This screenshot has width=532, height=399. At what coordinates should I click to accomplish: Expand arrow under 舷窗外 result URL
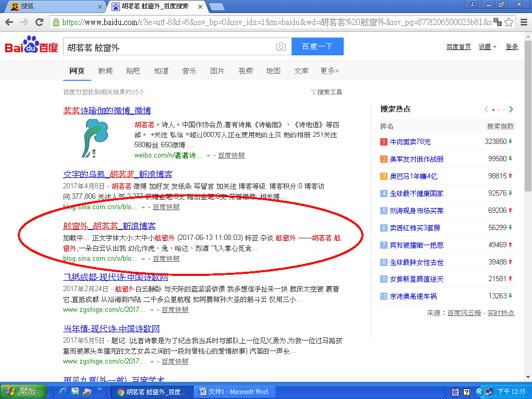(143, 259)
